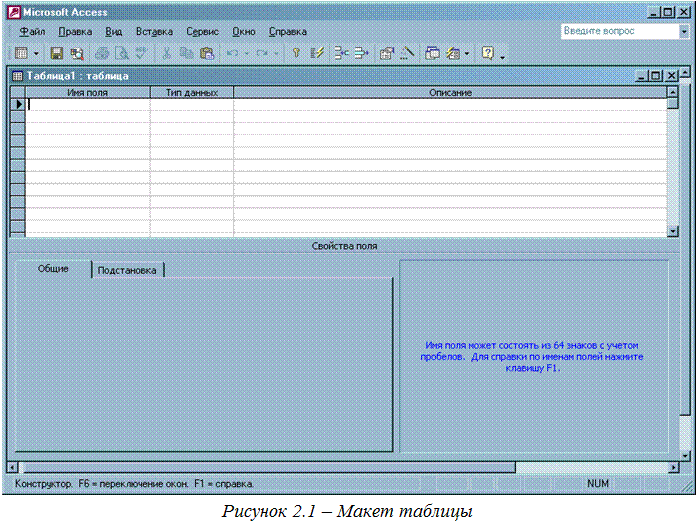This screenshot has width=696, height=532.
Task: Open the Undo history dropdown arrow
Action: 246,54
